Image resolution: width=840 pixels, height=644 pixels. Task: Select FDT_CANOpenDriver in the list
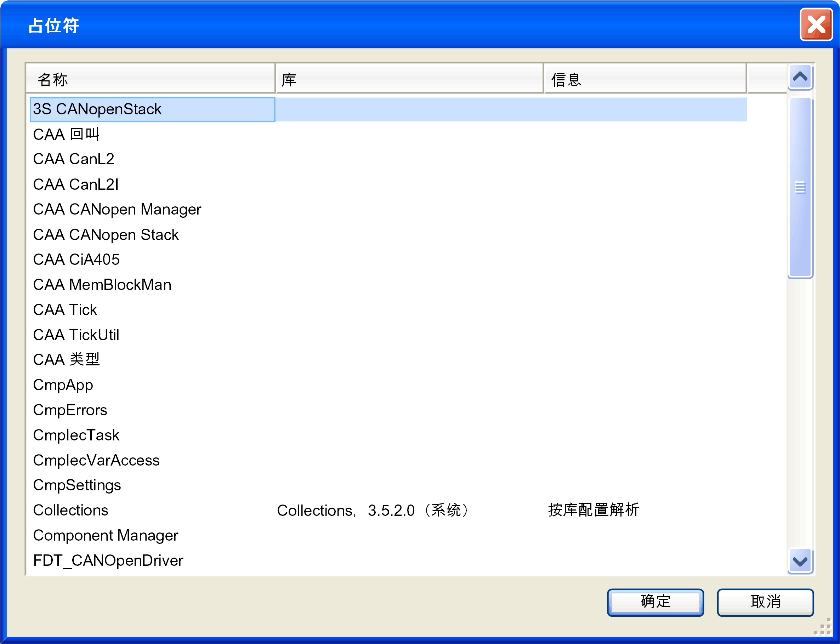[108, 561]
